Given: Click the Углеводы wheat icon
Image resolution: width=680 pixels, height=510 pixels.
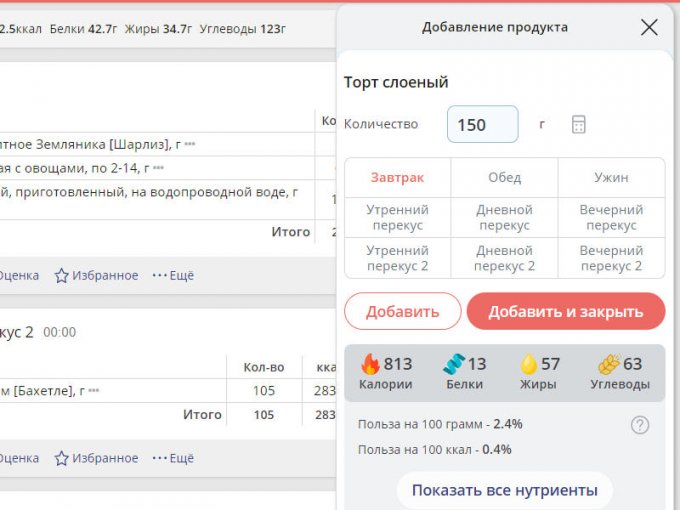Looking at the screenshot, I should point(607,364).
